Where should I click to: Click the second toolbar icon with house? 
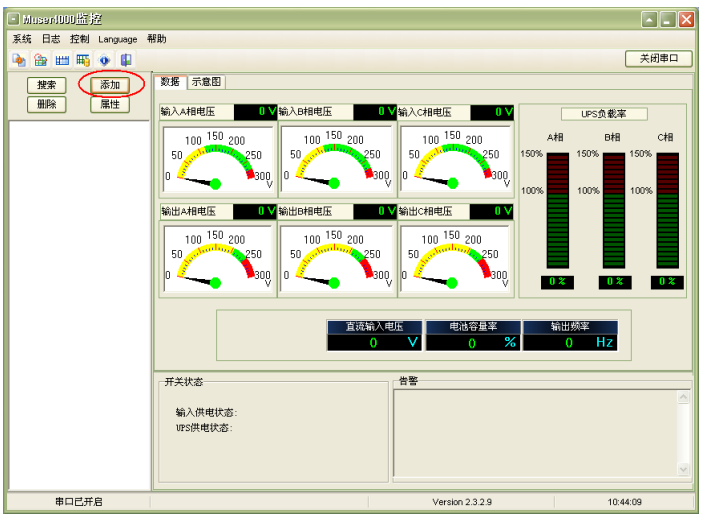40,60
